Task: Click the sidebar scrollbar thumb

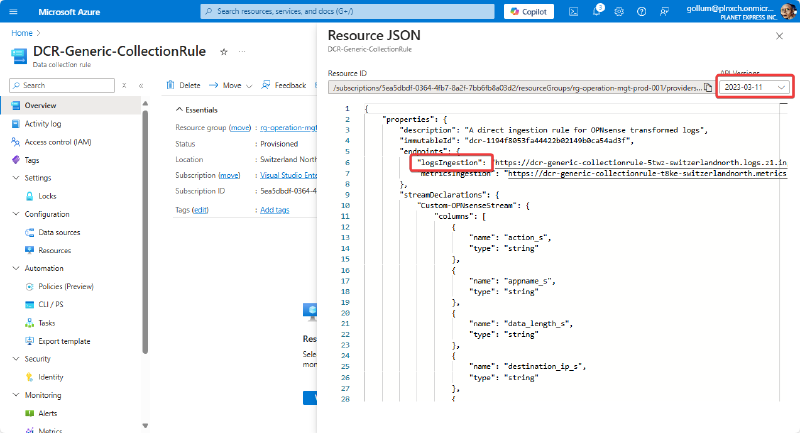Action: (145, 232)
